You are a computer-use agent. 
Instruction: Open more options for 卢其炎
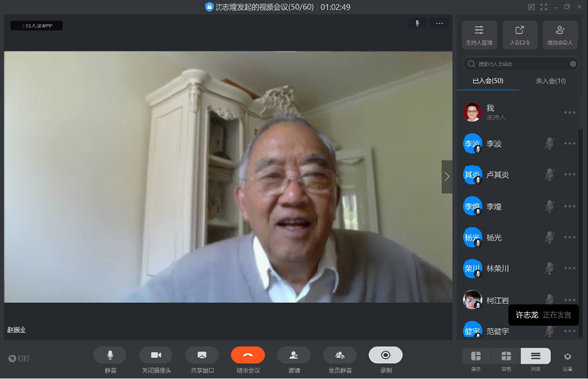(570, 174)
